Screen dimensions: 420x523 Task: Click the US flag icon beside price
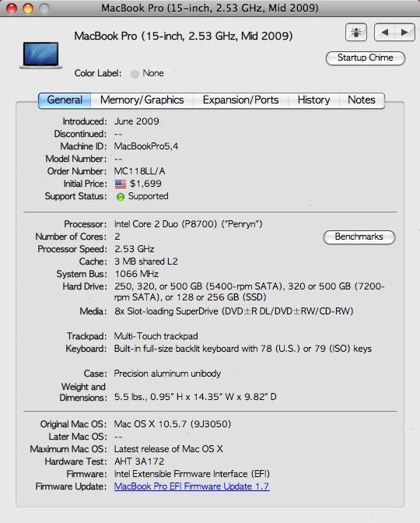[x=121, y=184]
